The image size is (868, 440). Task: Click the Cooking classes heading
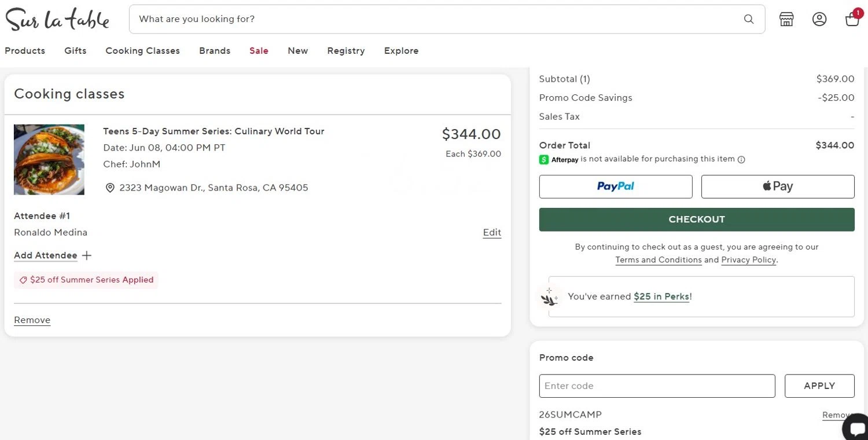point(69,94)
